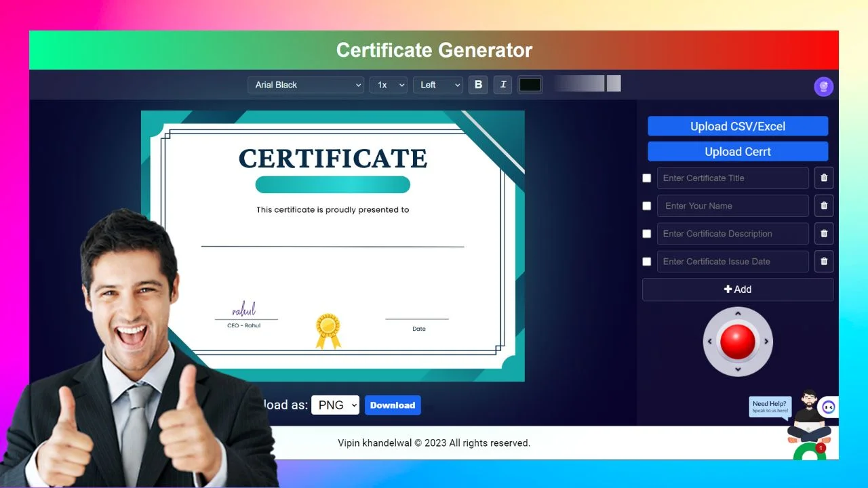The width and height of the screenshot is (868, 488).
Task: Click the purple lightbulb icon
Action: tap(824, 87)
